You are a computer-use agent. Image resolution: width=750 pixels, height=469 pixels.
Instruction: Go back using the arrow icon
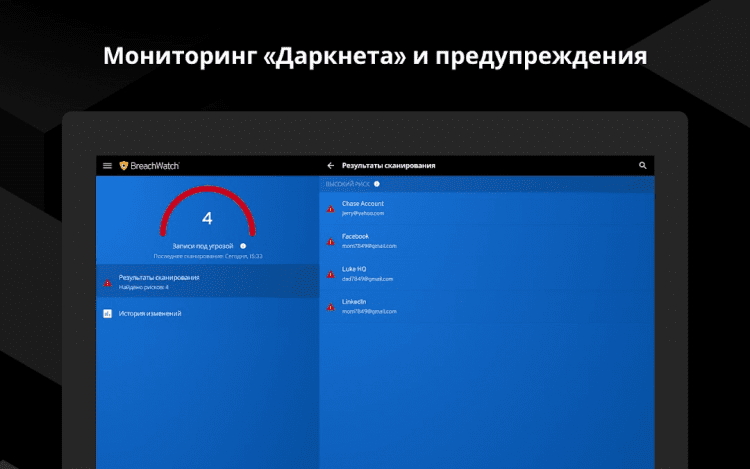pyautogui.click(x=331, y=165)
